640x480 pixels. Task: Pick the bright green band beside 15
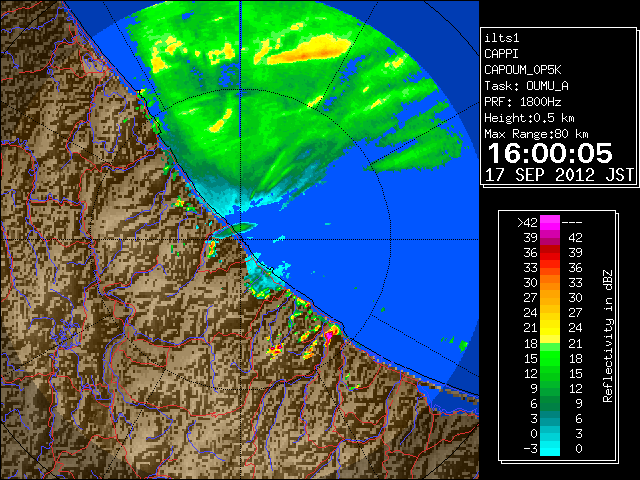point(550,358)
